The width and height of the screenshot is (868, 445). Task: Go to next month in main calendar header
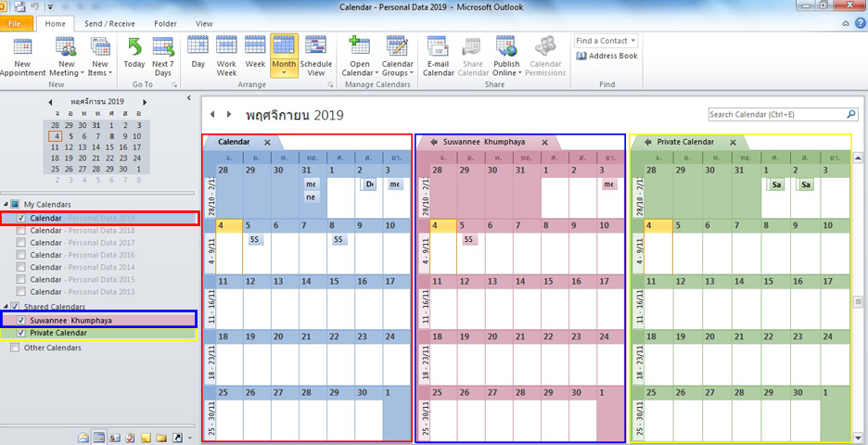coord(229,115)
